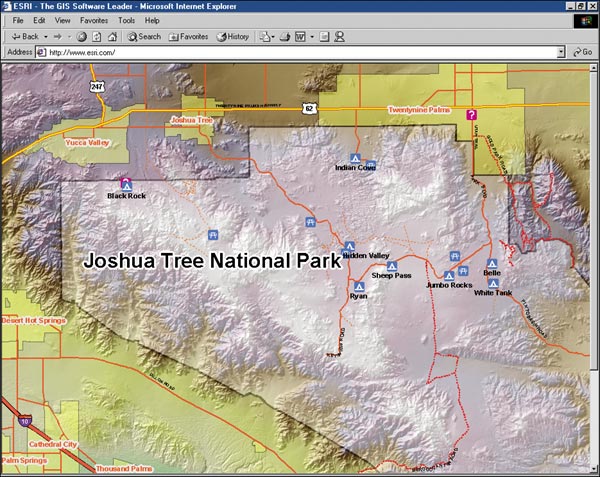Image resolution: width=600 pixels, height=477 pixels.
Task: Click the Indian Cove campground tent icon
Action: 355,158
